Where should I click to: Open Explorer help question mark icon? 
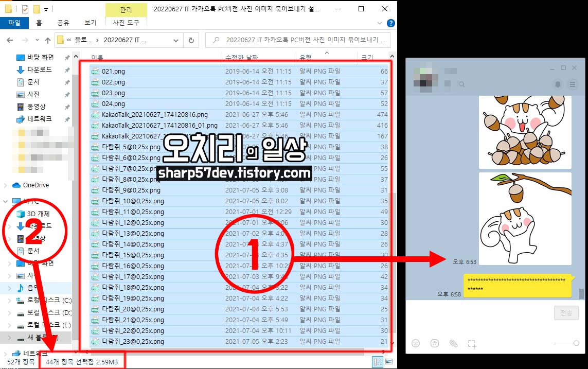391,23
